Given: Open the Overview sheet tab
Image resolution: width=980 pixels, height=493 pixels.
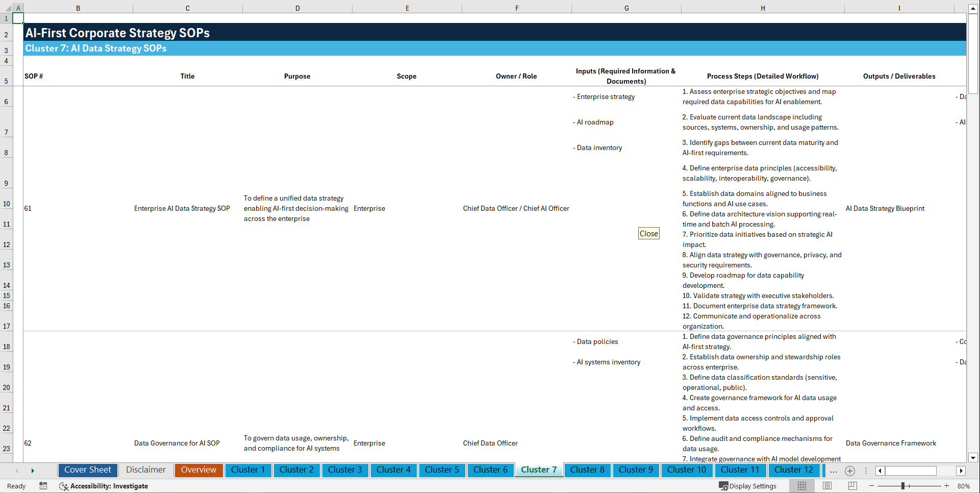Looking at the screenshot, I should [198, 470].
